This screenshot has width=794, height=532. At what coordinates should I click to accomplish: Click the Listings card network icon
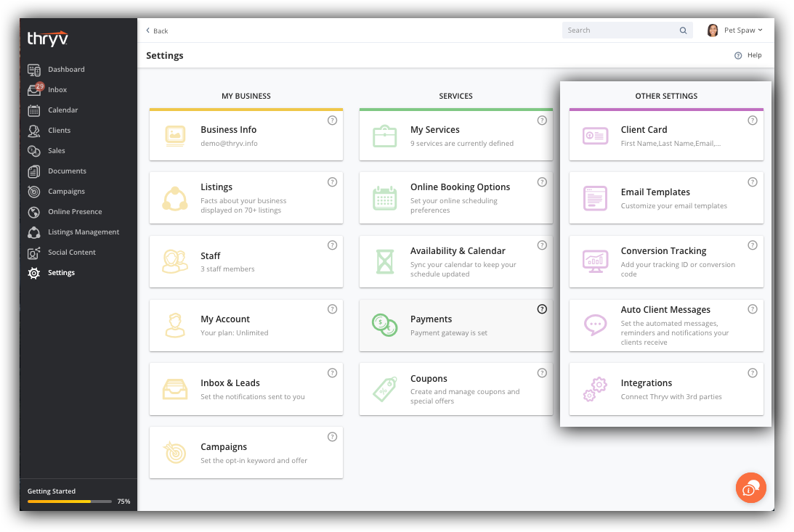pyautogui.click(x=175, y=198)
